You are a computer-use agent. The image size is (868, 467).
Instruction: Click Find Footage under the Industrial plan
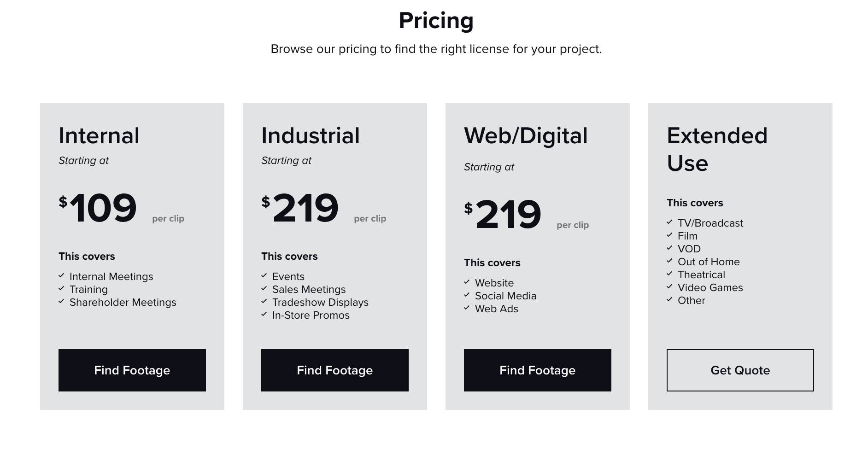[x=334, y=370]
